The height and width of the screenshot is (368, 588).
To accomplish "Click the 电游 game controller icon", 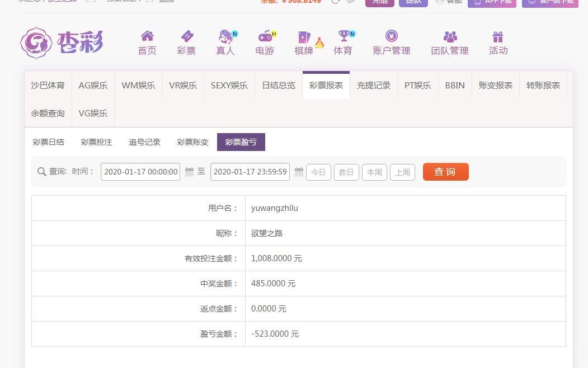I will click(265, 37).
